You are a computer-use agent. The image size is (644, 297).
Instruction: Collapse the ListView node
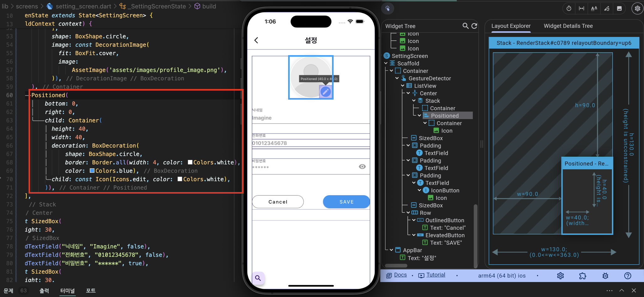coord(403,86)
